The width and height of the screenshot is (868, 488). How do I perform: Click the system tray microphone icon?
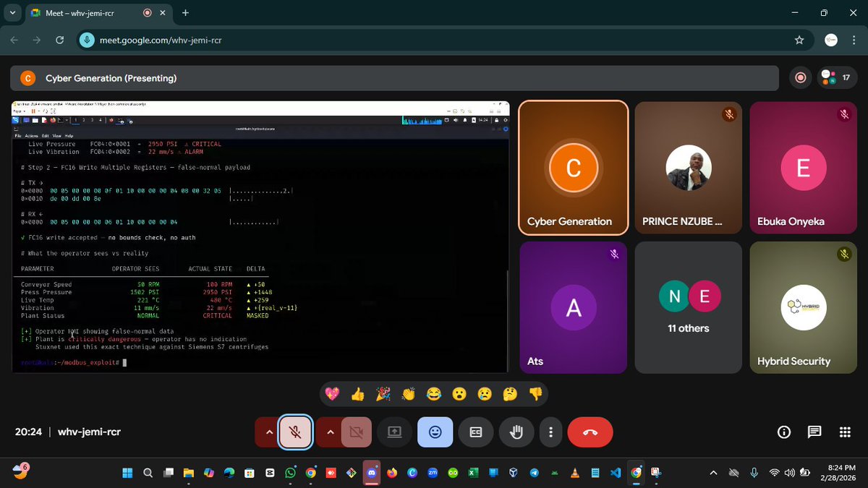point(754,473)
